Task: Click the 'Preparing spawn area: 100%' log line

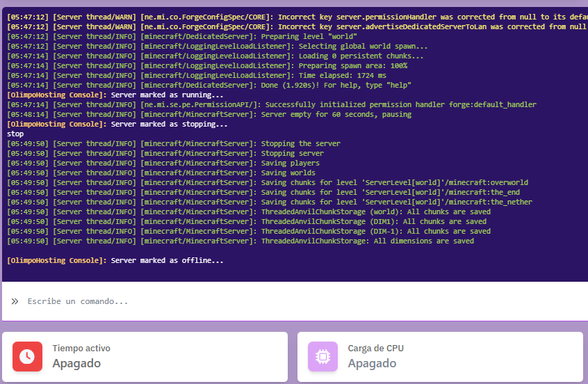Action: coord(352,65)
